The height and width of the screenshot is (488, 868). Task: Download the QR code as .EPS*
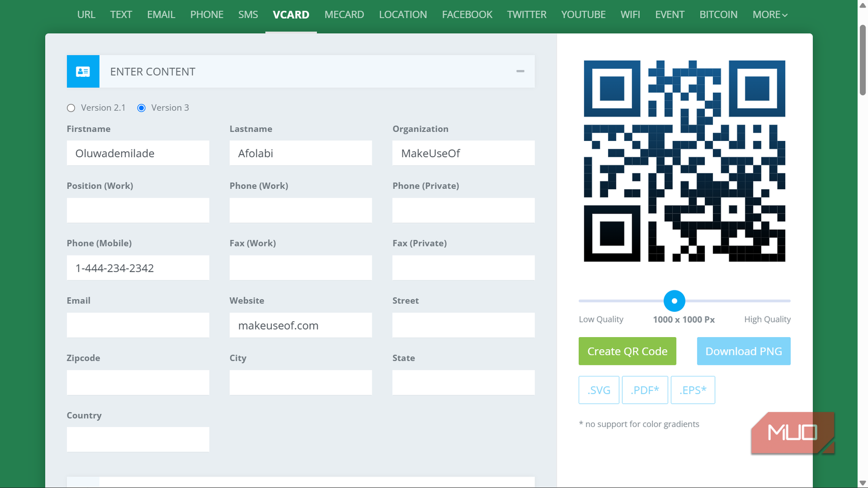click(x=693, y=390)
